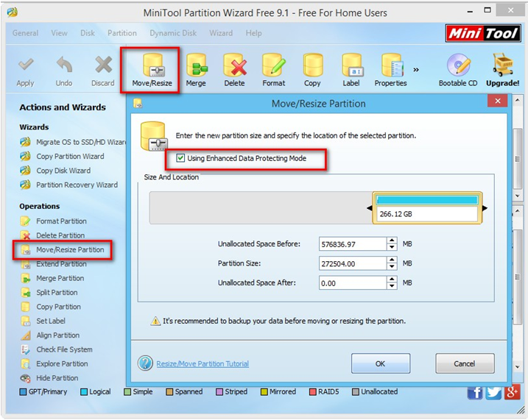Click the Copy toolbar icon

click(312, 65)
